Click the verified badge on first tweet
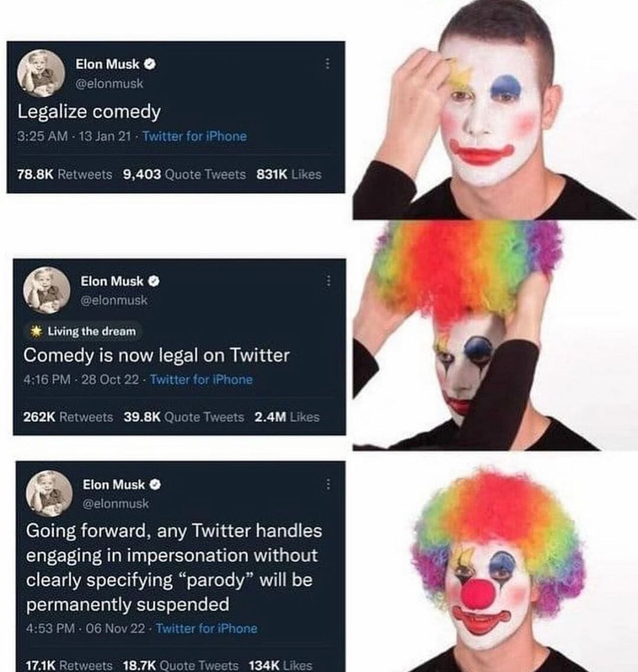Screen dimensions: 638x672 (149, 64)
